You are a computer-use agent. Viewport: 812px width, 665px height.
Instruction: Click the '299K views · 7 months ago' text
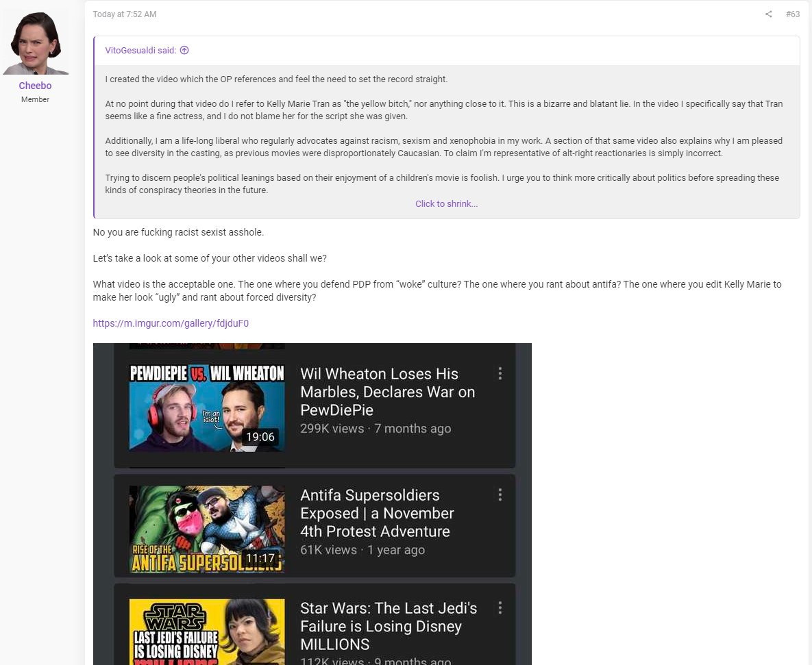click(376, 429)
